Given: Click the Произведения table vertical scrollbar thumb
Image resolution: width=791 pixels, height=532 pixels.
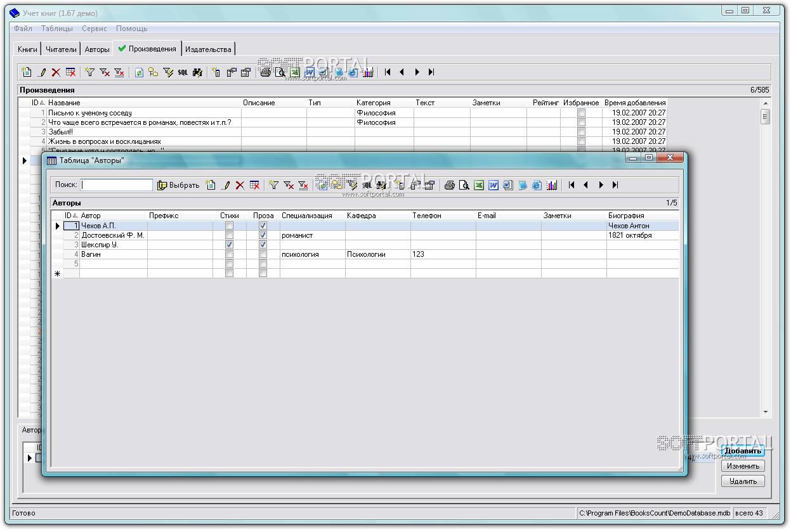Looking at the screenshot, I should (766, 117).
